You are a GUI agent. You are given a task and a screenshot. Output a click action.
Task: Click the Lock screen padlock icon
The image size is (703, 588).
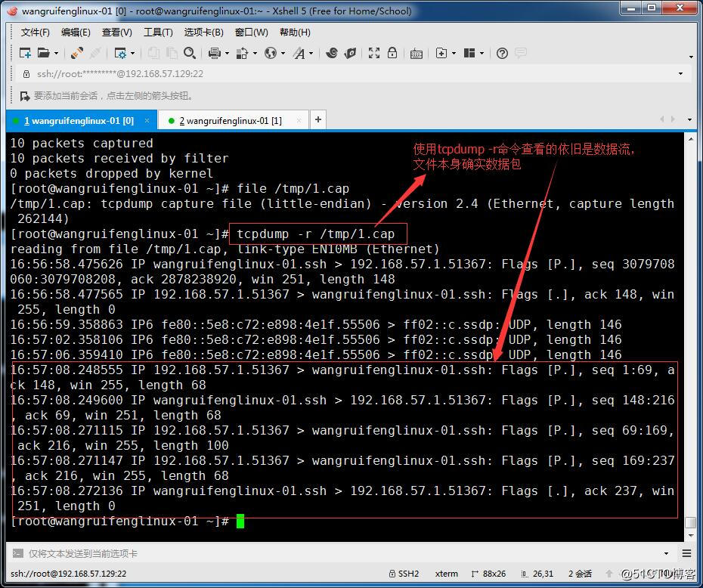coord(392,54)
